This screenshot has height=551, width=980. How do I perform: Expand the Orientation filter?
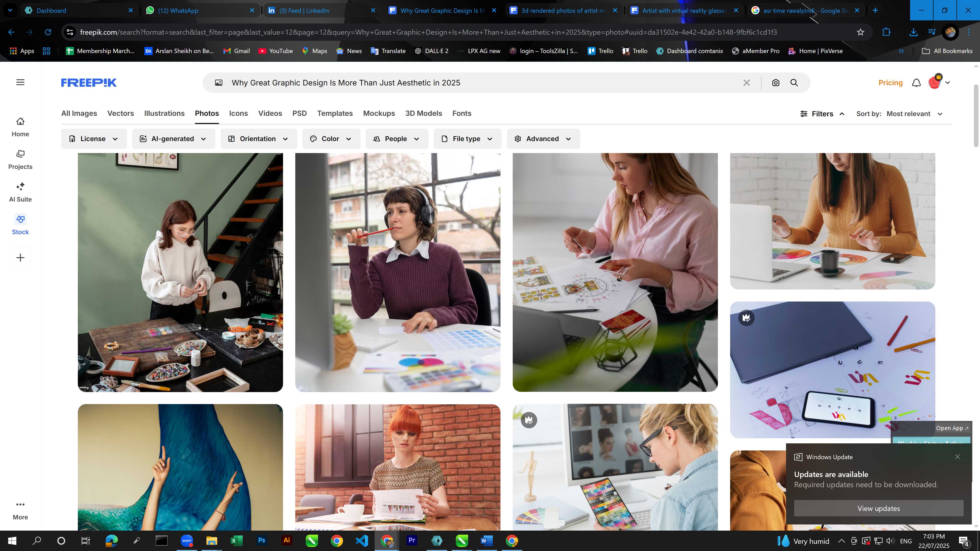pyautogui.click(x=259, y=139)
